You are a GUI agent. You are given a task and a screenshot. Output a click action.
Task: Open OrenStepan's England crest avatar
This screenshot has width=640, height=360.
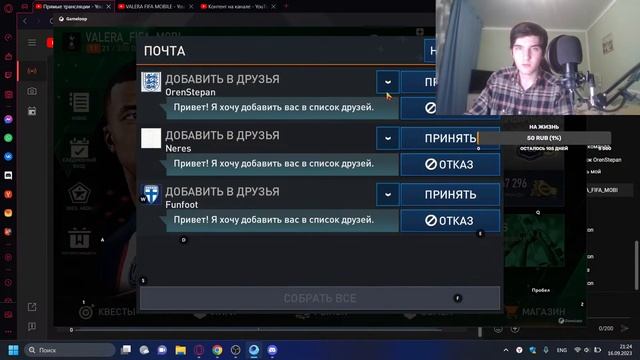151,82
